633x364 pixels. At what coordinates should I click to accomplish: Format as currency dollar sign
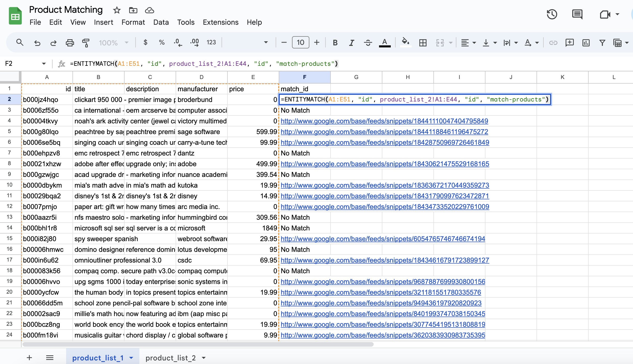click(x=145, y=42)
